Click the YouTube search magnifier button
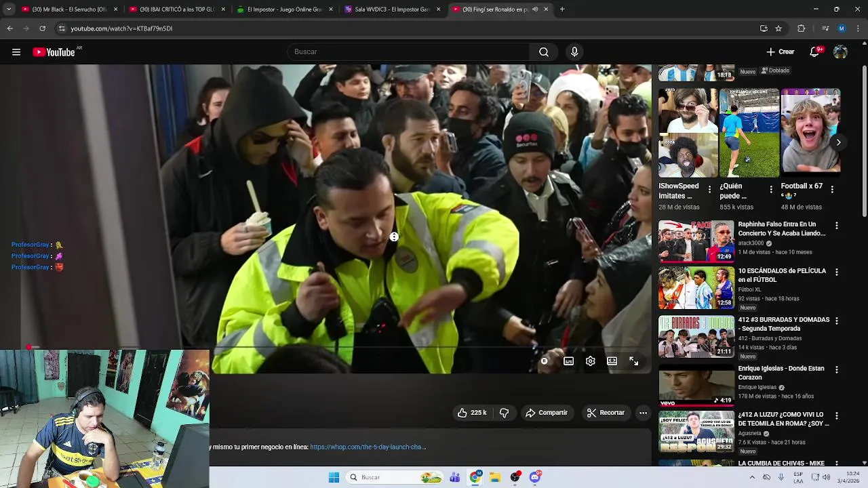Screen dimensions: 868x488 (x=544, y=52)
